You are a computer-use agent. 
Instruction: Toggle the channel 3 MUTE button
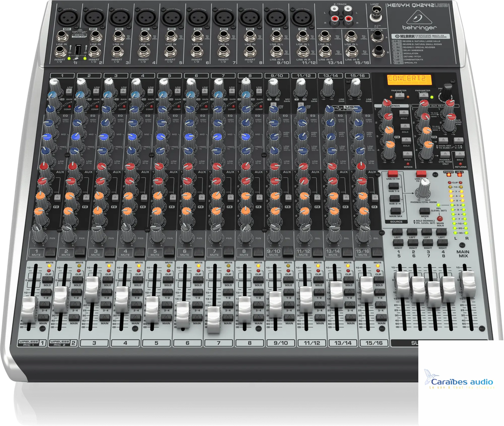point(110,252)
